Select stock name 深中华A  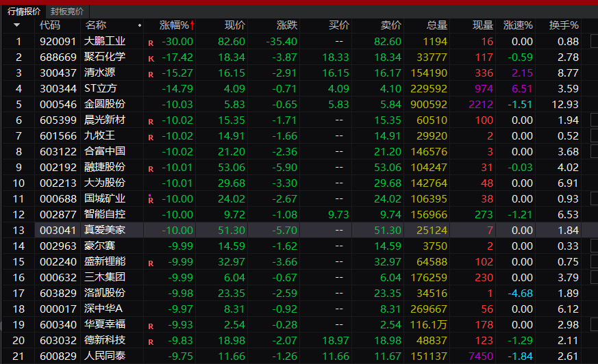103,309
